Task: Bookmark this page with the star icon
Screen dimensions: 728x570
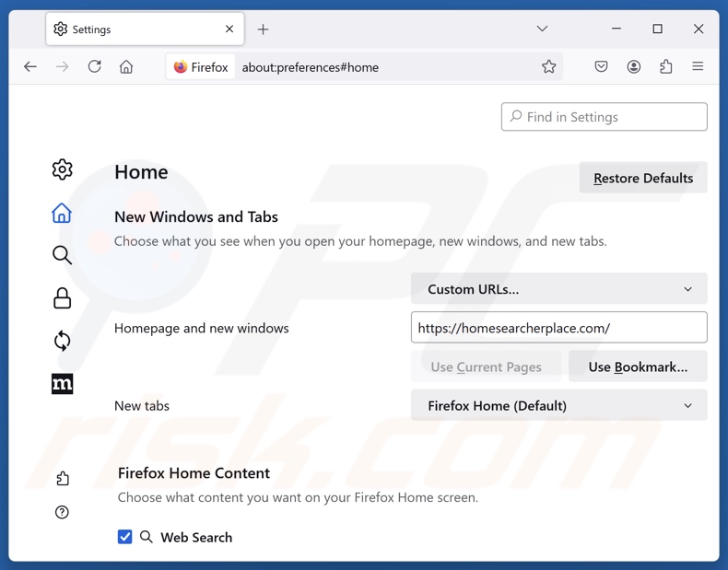Action: [549, 67]
